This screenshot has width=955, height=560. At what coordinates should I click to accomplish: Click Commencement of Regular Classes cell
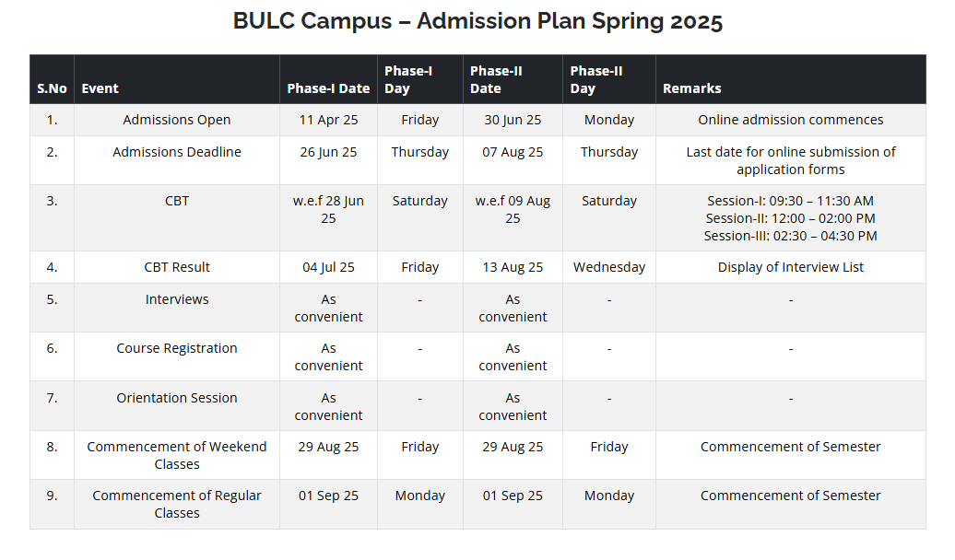tap(177, 504)
